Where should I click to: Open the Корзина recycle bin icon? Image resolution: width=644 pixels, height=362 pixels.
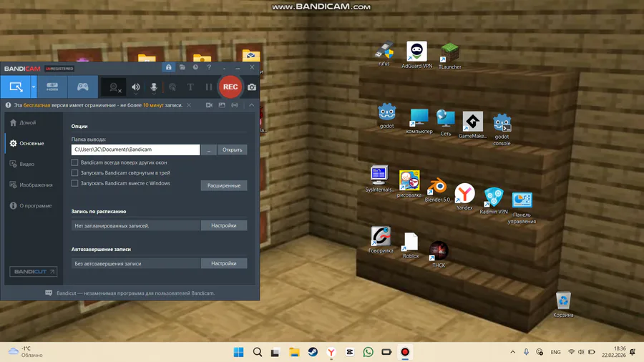563,305
